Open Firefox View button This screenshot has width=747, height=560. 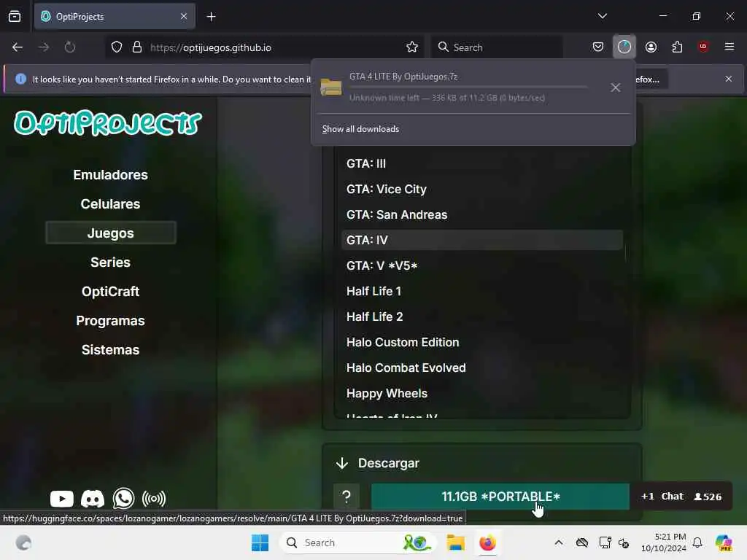(x=15, y=16)
